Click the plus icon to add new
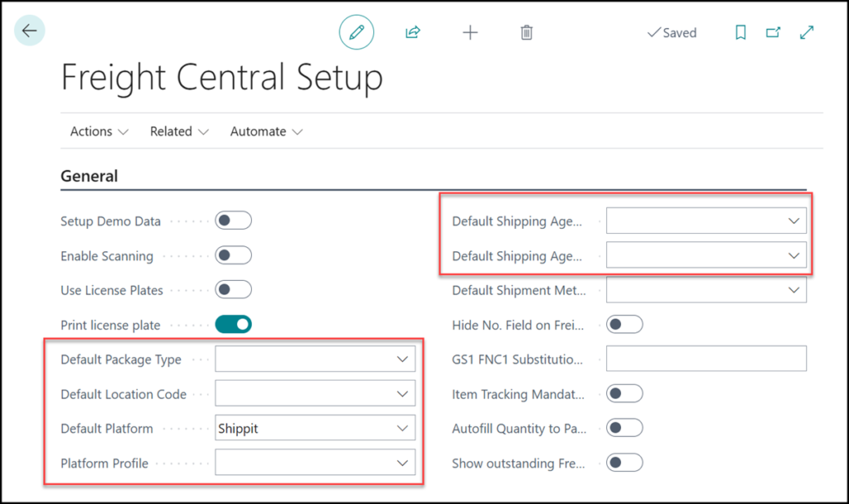Screen dimensions: 849x504 (470, 32)
